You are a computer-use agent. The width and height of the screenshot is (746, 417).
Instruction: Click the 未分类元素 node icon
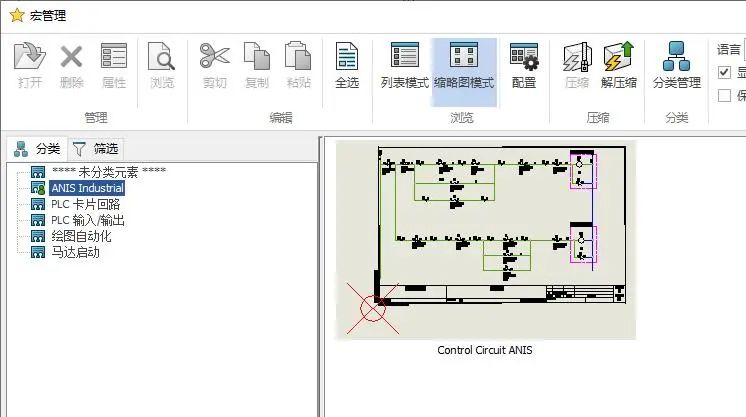38,171
